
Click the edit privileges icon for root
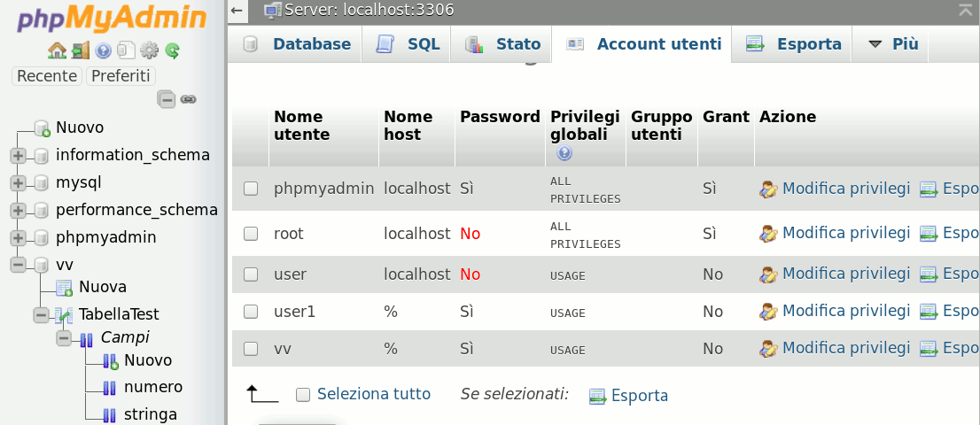coord(768,234)
